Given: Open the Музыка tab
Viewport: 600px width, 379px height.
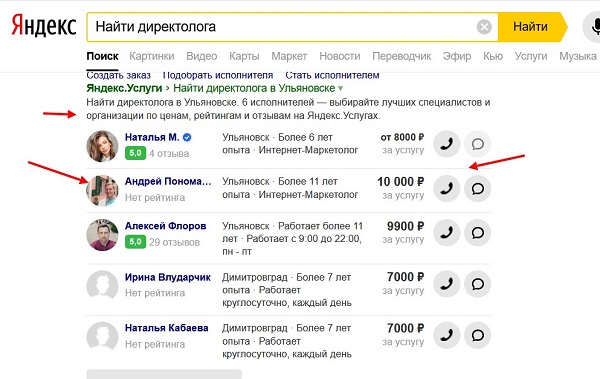Looking at the screenshot, I should click(x=578, y=56).
